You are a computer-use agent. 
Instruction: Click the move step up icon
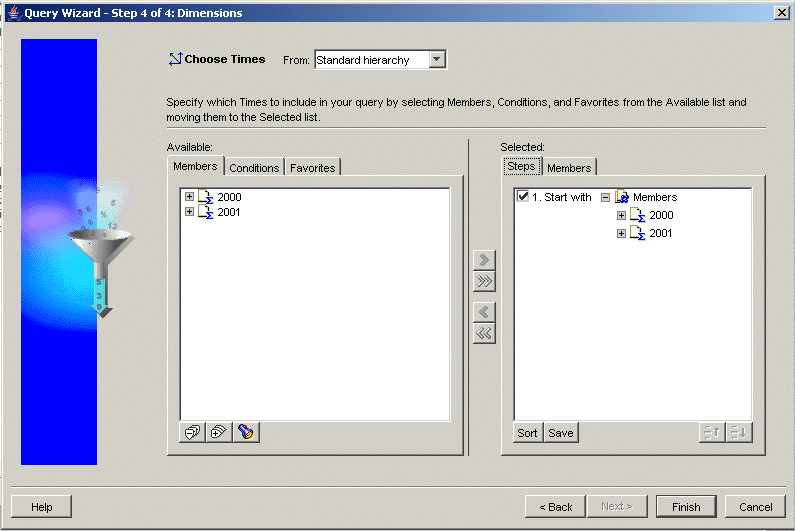[x=712, y=433]
